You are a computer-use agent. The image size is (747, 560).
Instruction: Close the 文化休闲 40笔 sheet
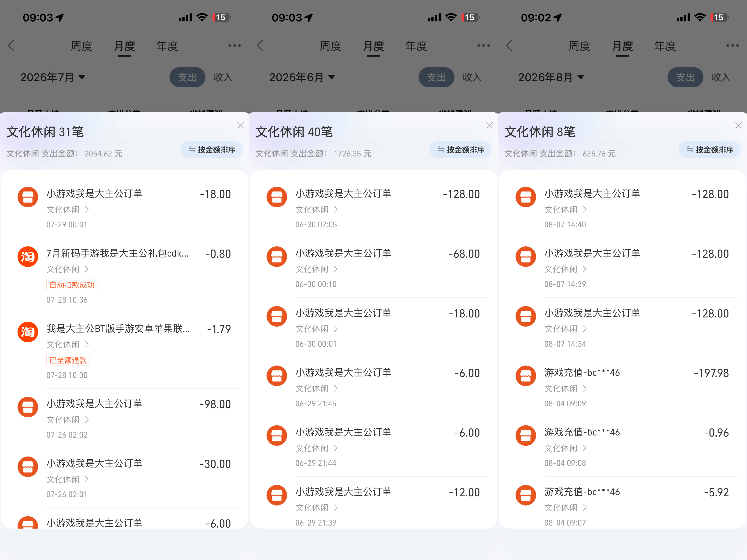(489, 125)
